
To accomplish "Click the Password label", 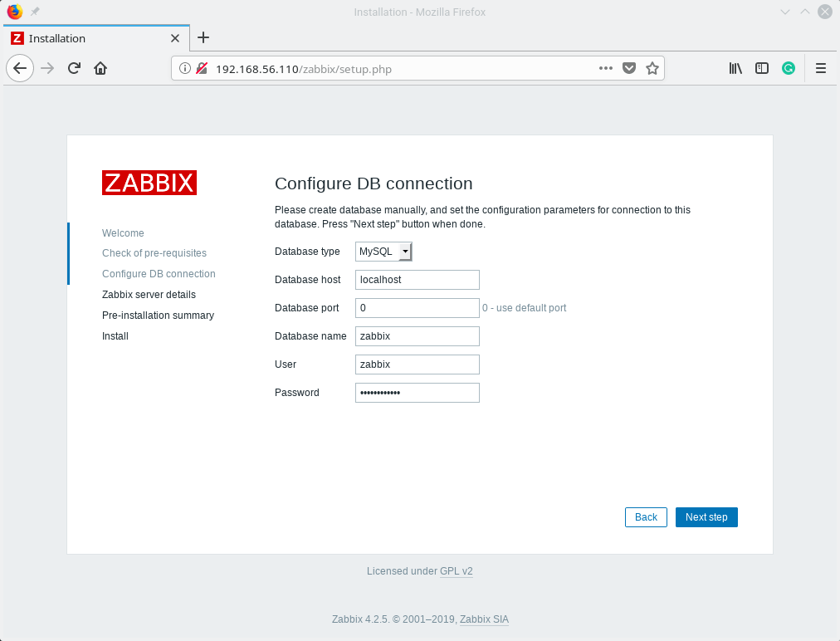I will pyautogui.click(x=297, y=393).
